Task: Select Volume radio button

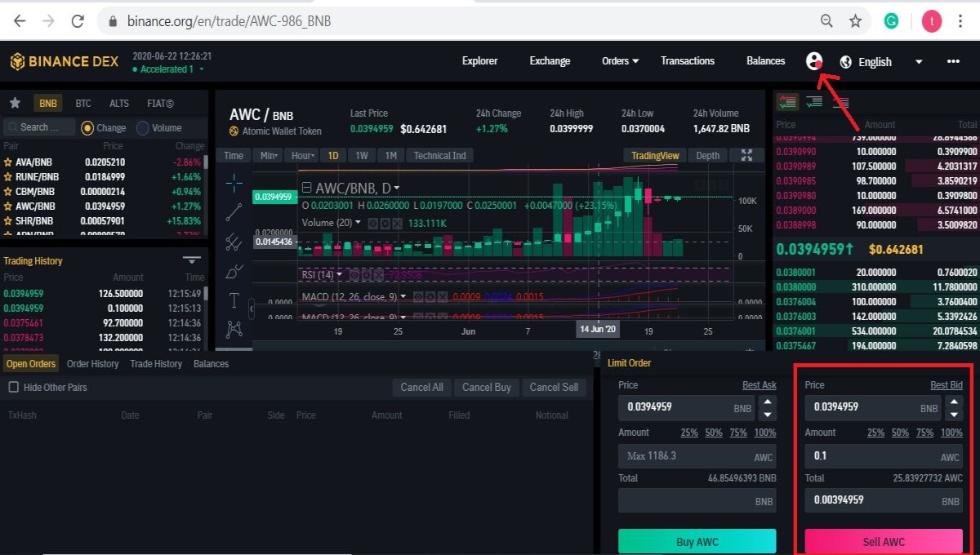Action: [143, 127]
